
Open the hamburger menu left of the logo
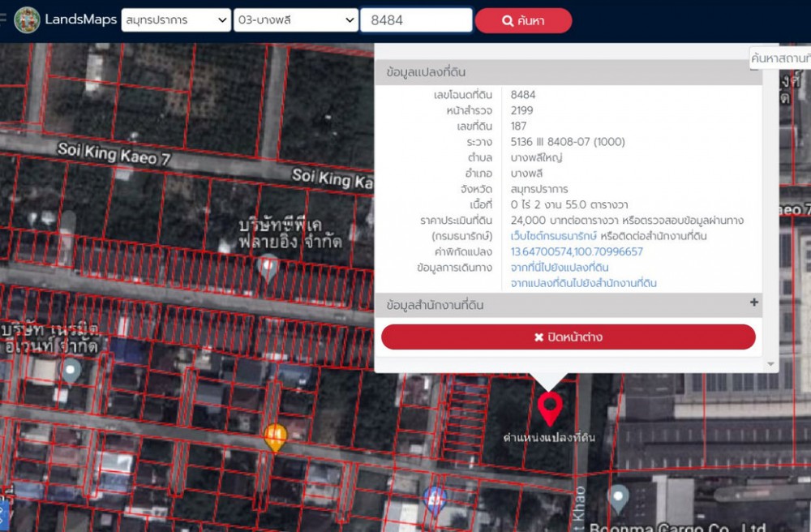(3, 19)
